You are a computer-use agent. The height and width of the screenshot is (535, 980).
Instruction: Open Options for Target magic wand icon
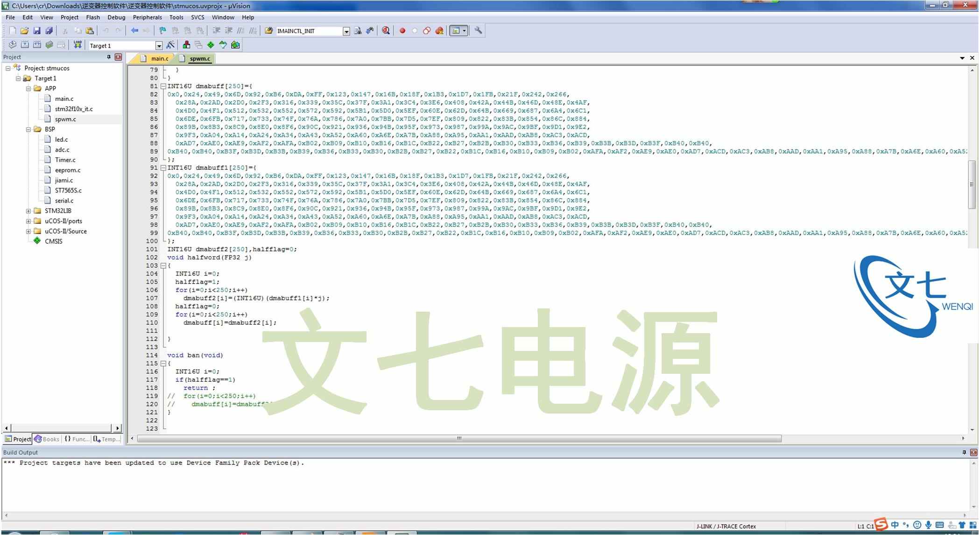click(170, 45)
